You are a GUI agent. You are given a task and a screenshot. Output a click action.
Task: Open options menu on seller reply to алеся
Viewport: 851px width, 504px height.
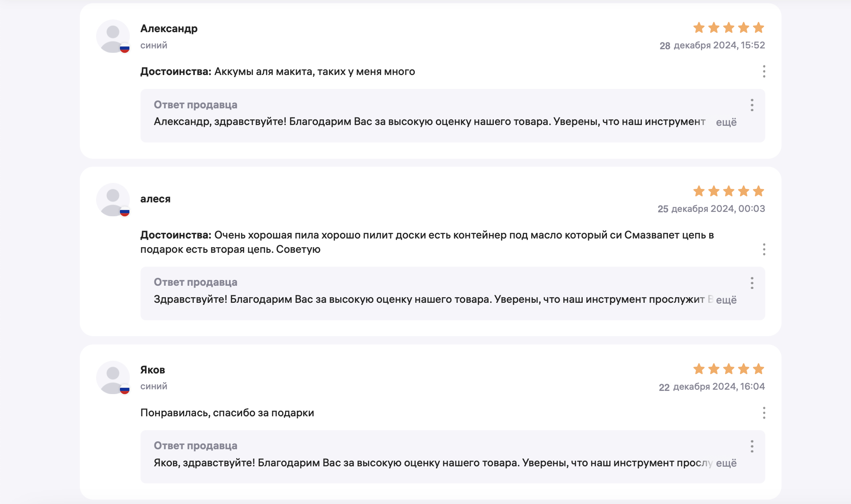tap(752, 283)
